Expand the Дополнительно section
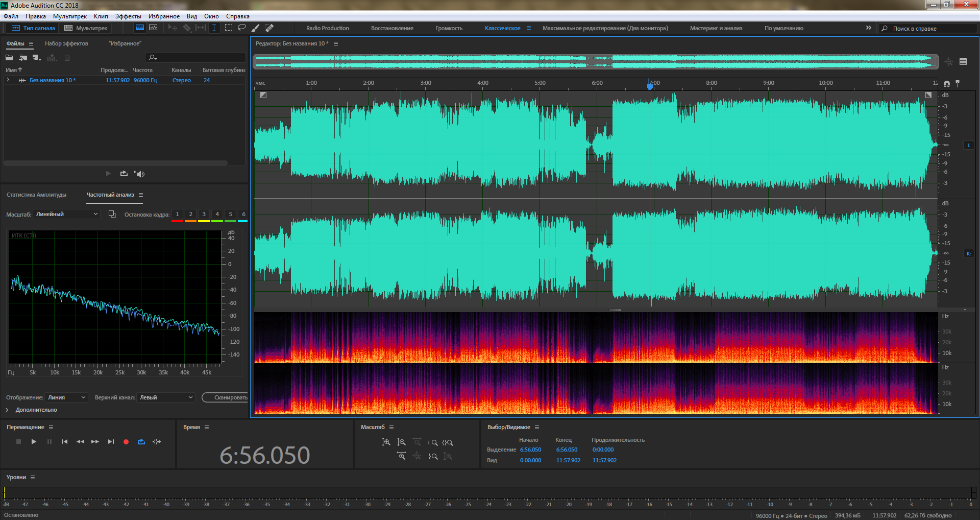Screen dimensions: 980x520 coord(7,410)
